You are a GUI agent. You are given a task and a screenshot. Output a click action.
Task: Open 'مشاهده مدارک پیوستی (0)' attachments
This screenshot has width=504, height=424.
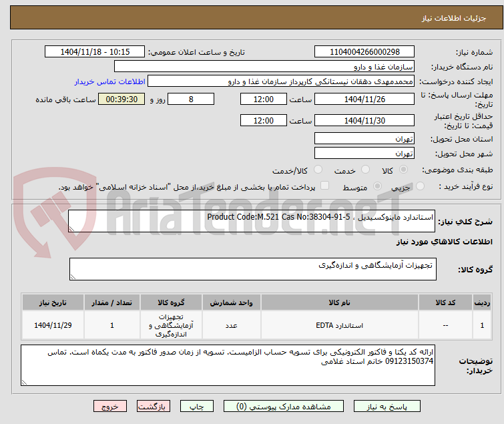pos(284,407)
